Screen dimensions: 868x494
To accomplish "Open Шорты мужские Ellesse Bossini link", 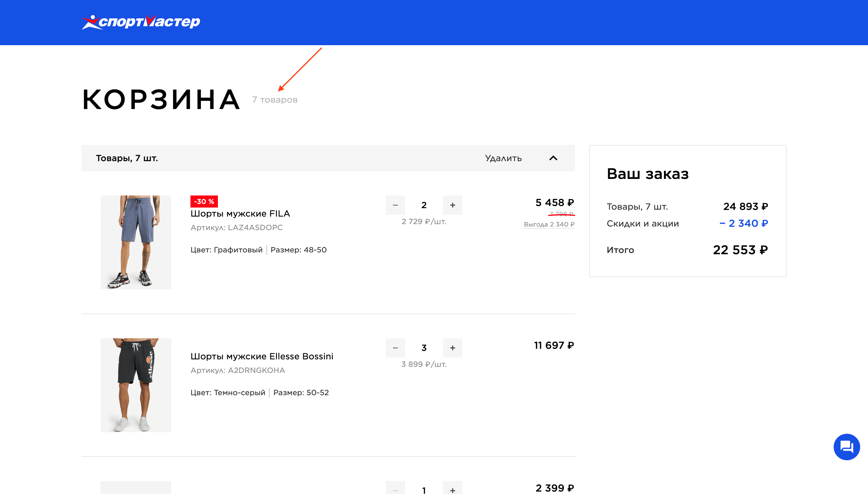I will click(262, 356).
